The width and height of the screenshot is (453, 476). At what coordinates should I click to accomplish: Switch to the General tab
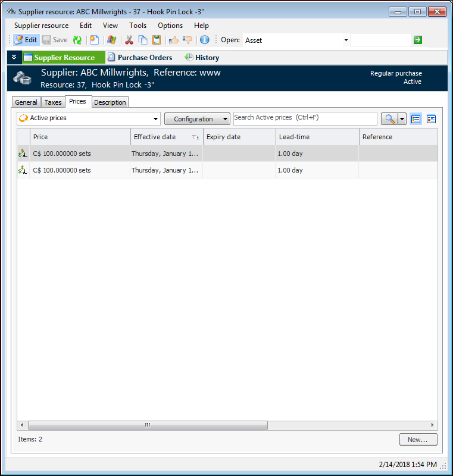point(26,102)
